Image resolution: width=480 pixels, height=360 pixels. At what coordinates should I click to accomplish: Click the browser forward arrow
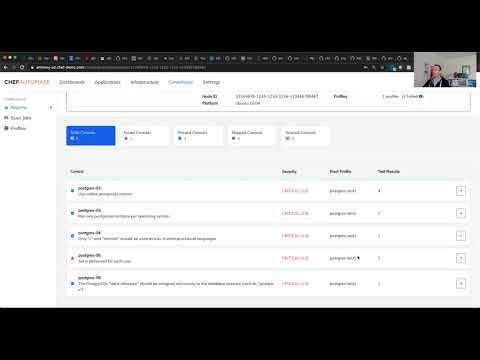(14, 67)
